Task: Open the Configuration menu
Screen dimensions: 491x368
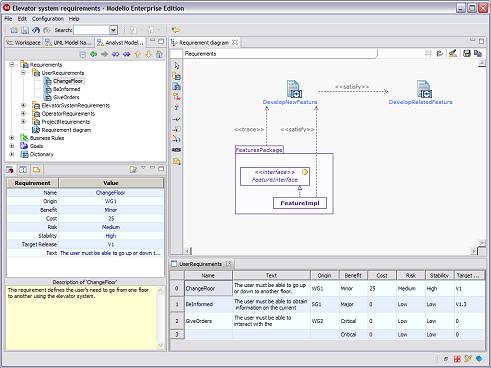Action: point(48,19)
